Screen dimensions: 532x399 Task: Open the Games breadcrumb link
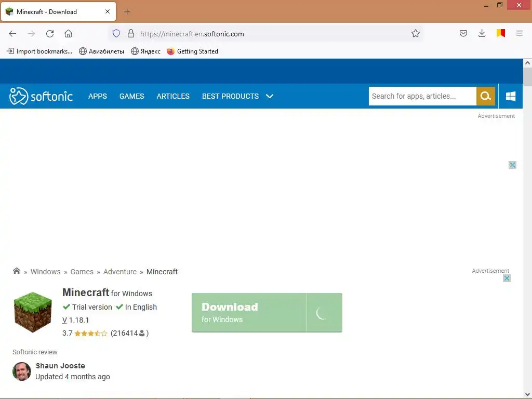82,272
